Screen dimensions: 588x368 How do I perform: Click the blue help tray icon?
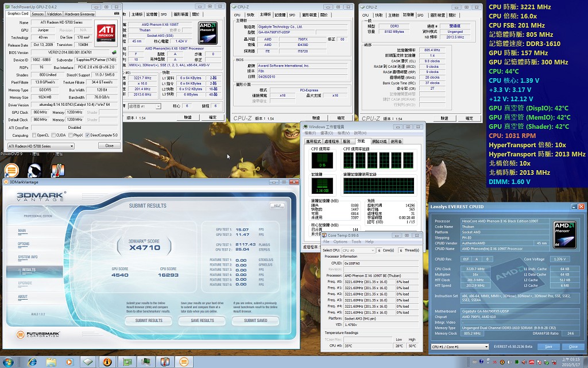coord(481,362)
